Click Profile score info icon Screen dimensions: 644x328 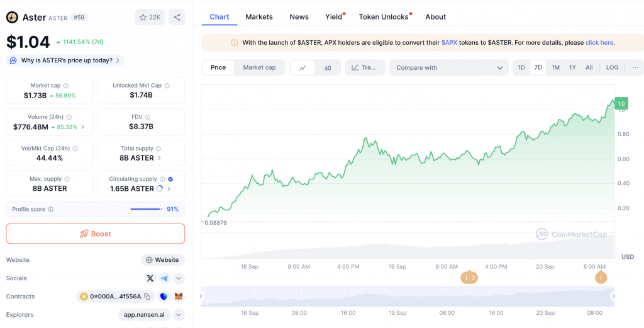click(x=51, y=209)
